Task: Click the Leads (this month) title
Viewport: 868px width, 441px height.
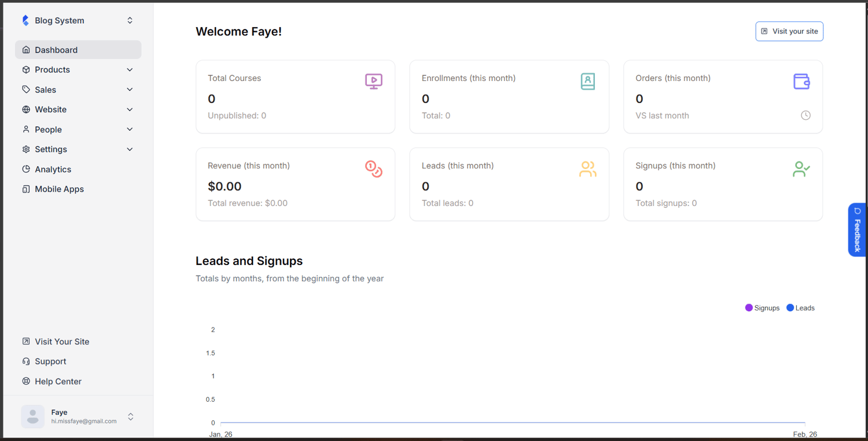Action: (458, 166)
